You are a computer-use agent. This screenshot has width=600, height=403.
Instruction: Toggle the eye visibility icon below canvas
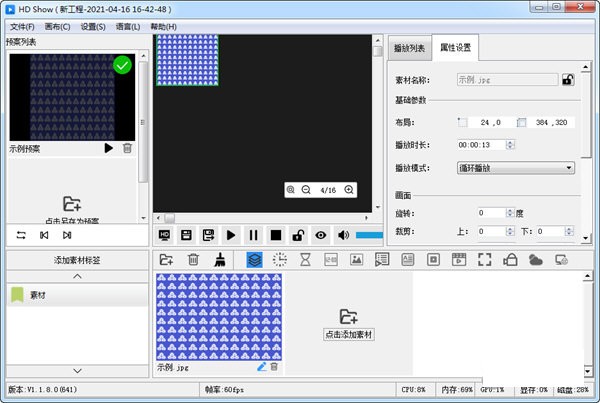(x=320, y=235)
